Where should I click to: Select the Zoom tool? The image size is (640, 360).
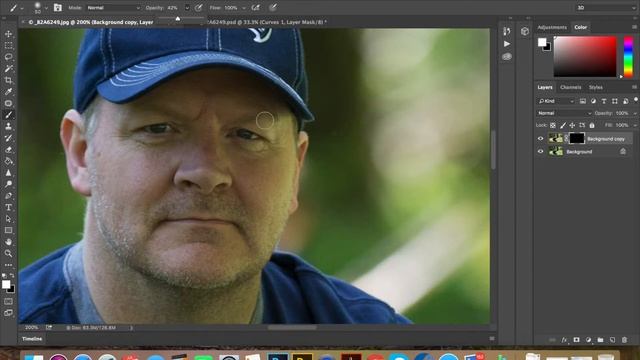(x=8, y=253)
